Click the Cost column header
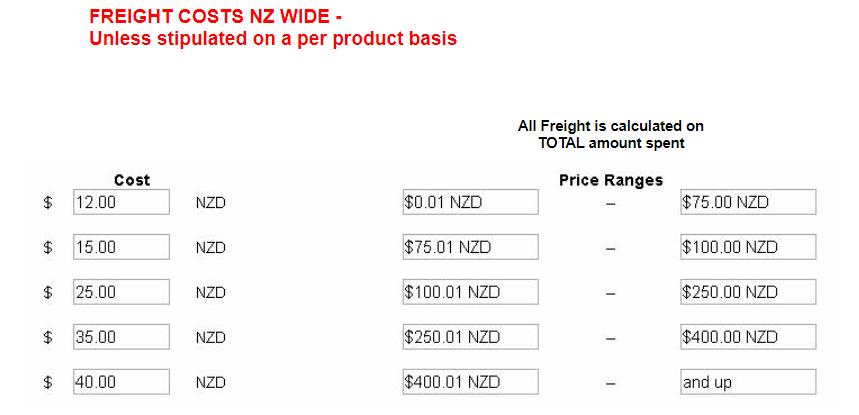This screenshot has width=859, height=415. click(x=132, y=180)
